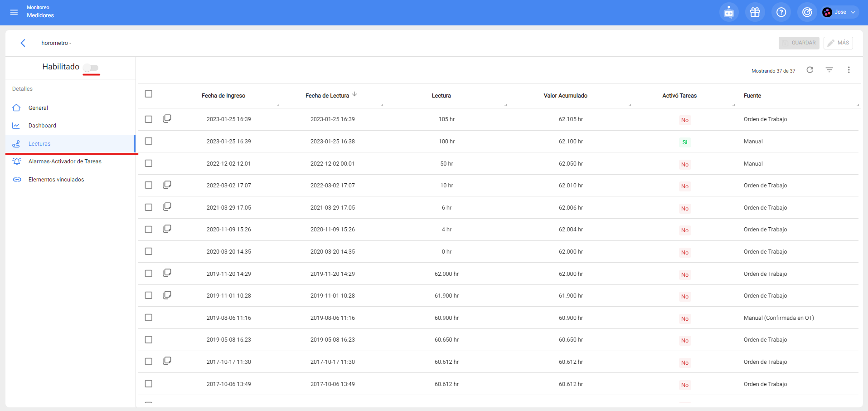Click the target goal icon in header

807,12
